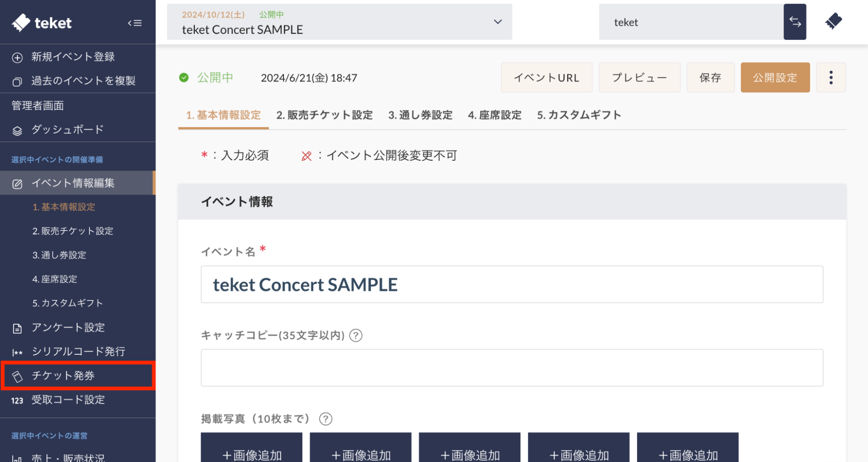This screenshot has height=462, width=868.
Task: Open the three-dot more options menu
Action: click(831, 77)
